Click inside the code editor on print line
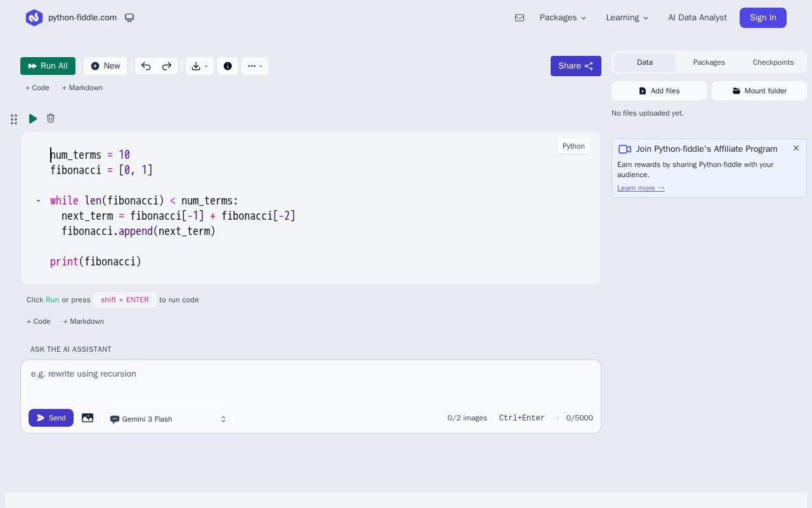812x508 pixels. click(96, 262)
